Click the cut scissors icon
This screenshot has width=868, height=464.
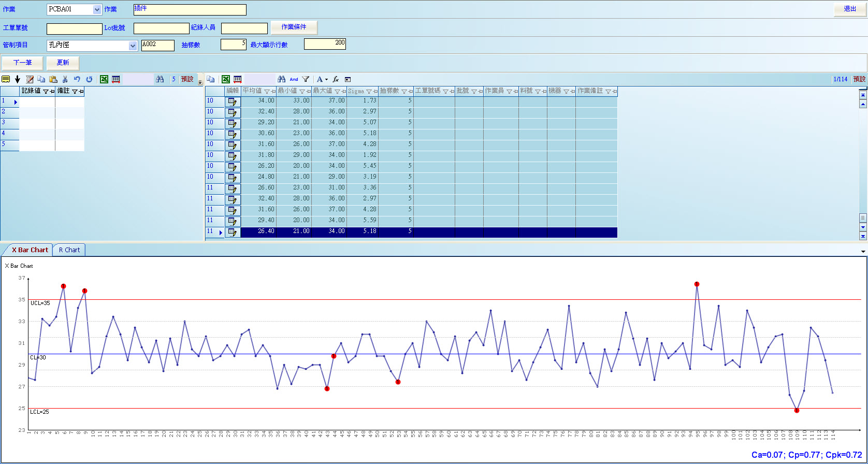point(65,79)
